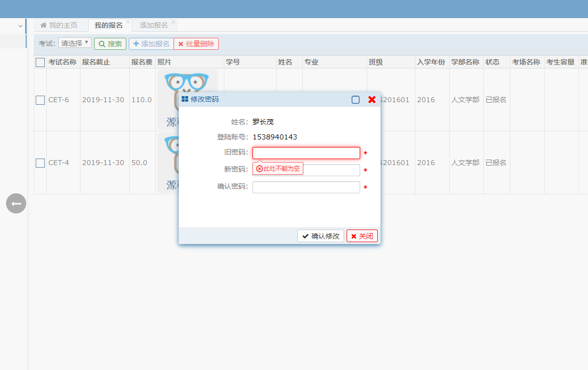Check the select-all checkbox in the table header
Image resolution: width=588 pixels, height=370 pixels.
coord(40,61)
